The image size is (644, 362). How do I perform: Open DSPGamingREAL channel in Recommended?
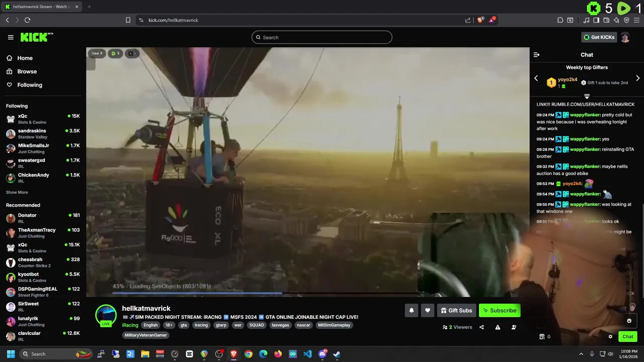click(43, 292)
